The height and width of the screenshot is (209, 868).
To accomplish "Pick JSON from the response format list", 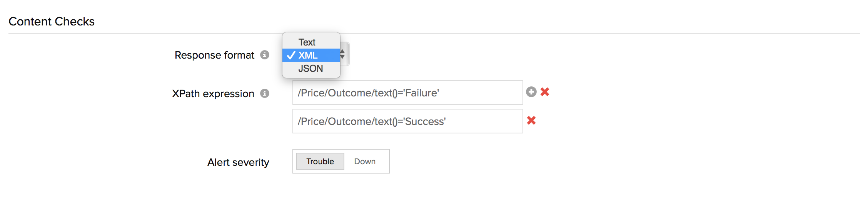I will click(310, 69).
